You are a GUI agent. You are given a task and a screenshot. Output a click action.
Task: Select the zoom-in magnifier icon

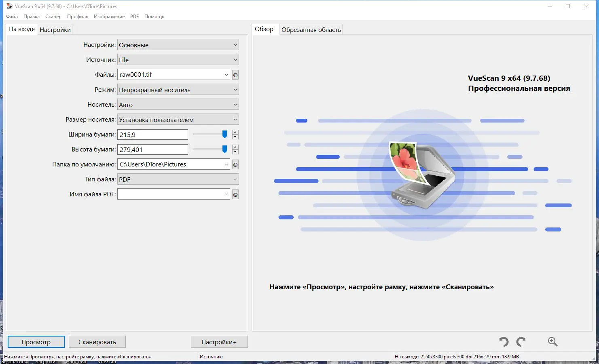click(x=552, y=341)
